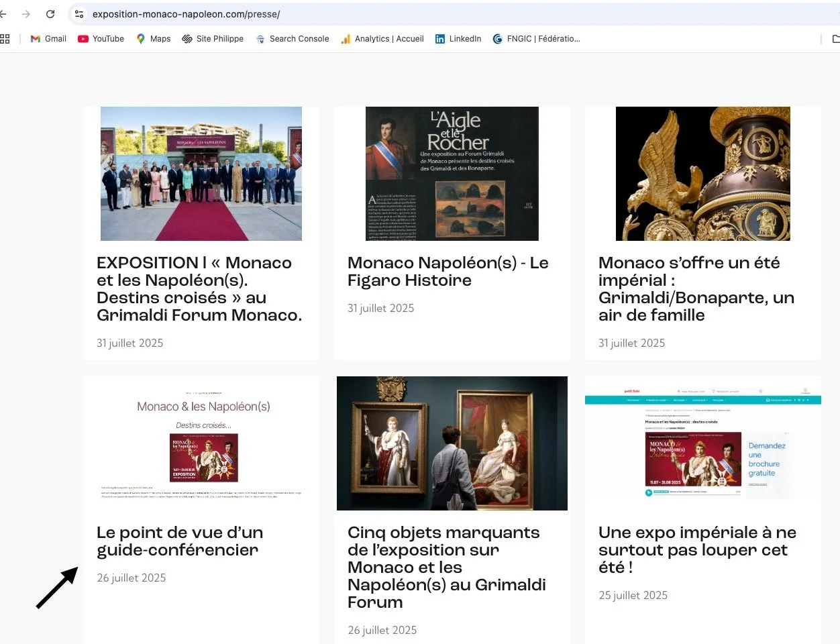Open article Cinq objets marquants de l'exposition
This screenshot has height=644, width=840.
[x=447, y=567]
